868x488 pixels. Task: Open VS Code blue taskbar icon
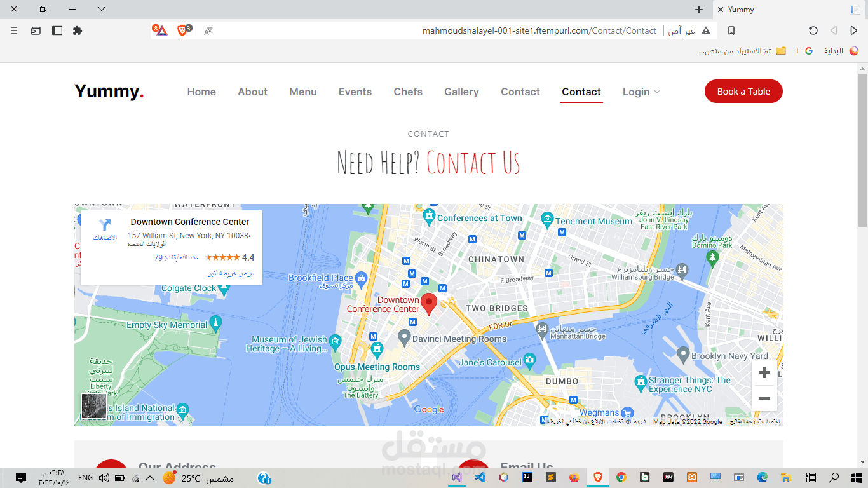tap(480, 477)
